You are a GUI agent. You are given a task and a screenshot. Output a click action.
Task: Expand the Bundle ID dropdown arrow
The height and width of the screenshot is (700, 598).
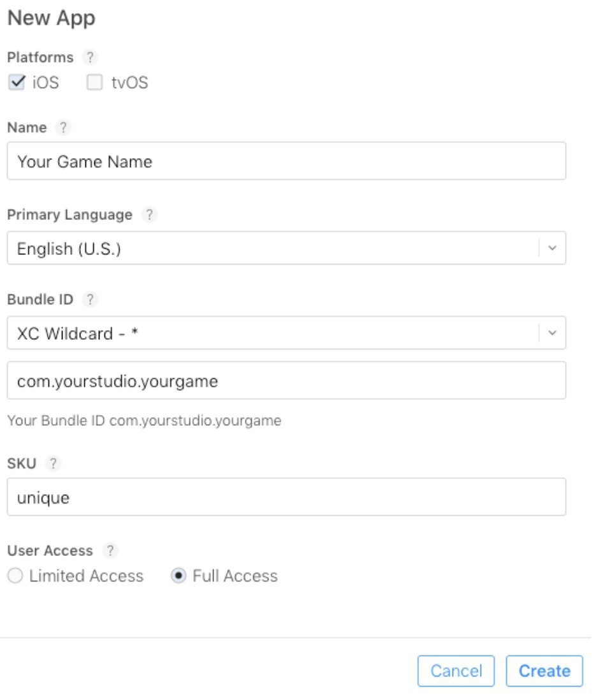tap(552, 333)
